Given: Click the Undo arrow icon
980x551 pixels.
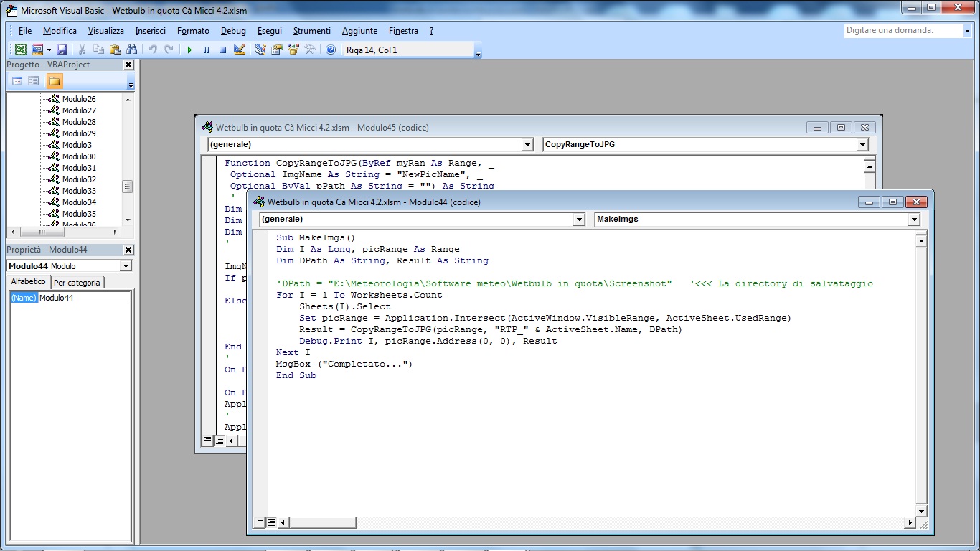Looking at the screenshot, I should point(152,50).
